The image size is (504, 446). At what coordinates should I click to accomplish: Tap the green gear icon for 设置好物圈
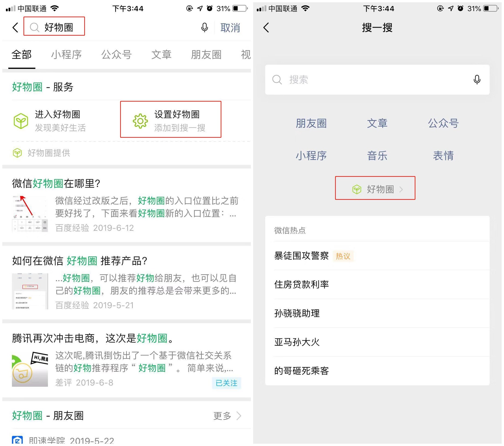140,121
